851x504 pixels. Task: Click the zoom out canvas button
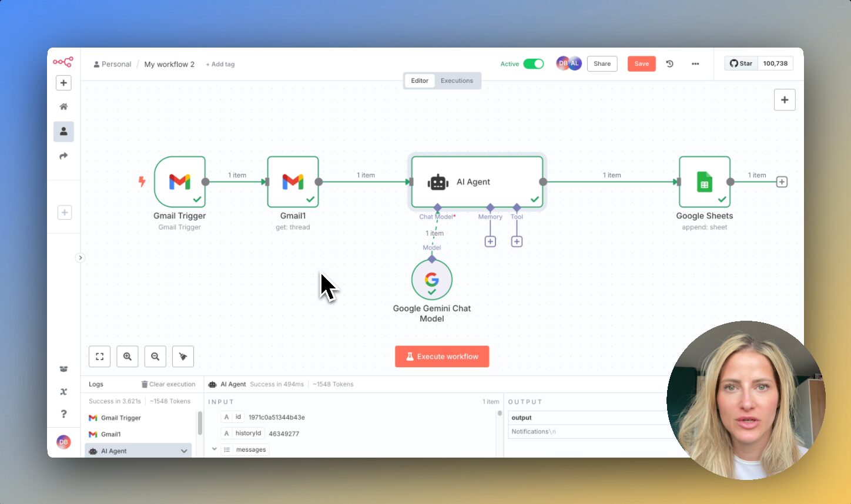155,356
